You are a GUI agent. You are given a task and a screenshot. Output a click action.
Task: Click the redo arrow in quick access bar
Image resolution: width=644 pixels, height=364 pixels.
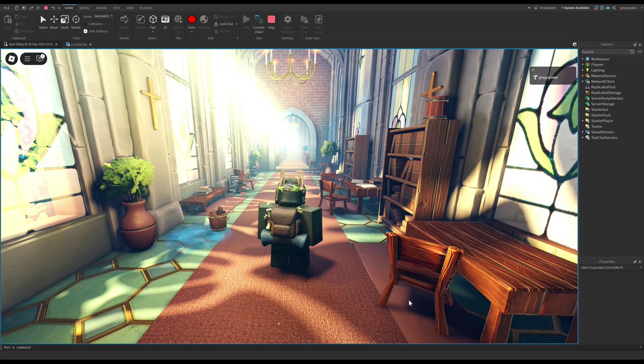[31, 8]
